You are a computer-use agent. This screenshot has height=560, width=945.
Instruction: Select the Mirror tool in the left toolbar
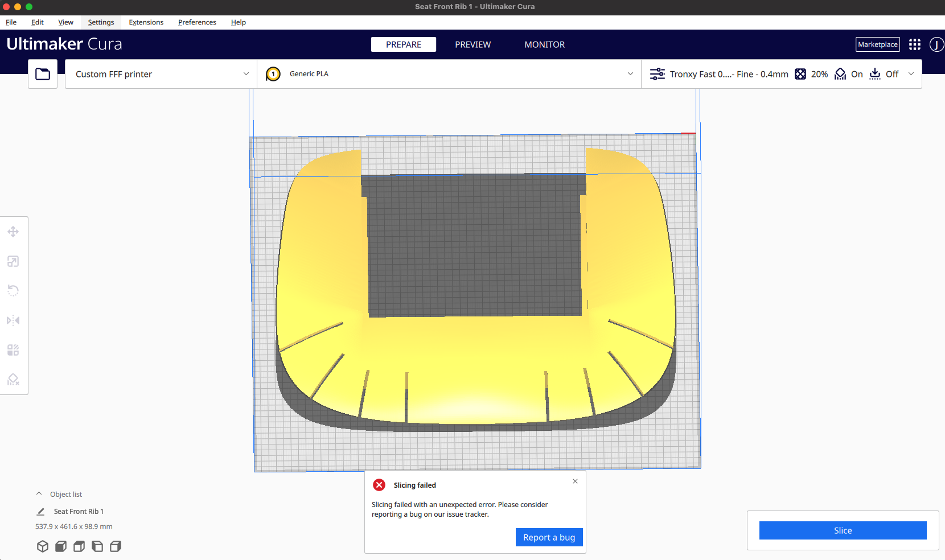[13, 320]
